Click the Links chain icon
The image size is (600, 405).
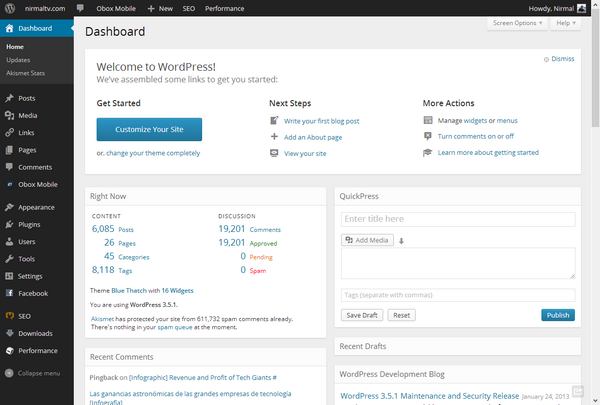tap(9, 132)
